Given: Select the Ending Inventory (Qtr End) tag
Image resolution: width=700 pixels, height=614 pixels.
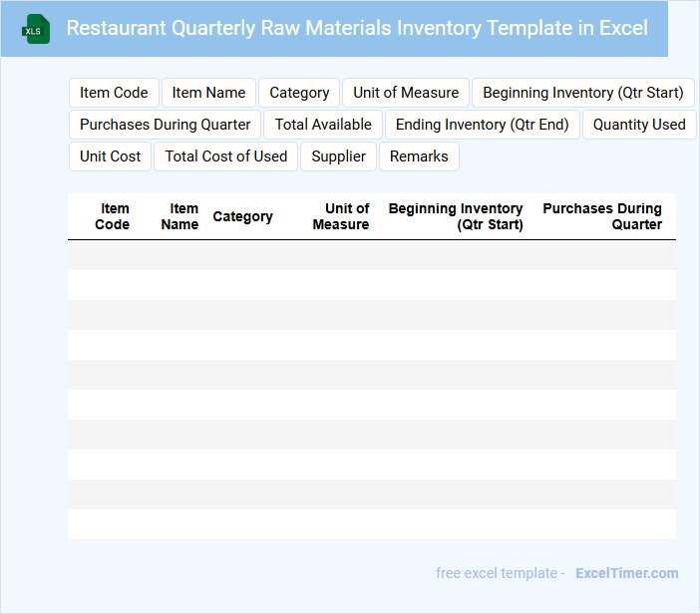Looking at the screenshot, I should point(483,125).
